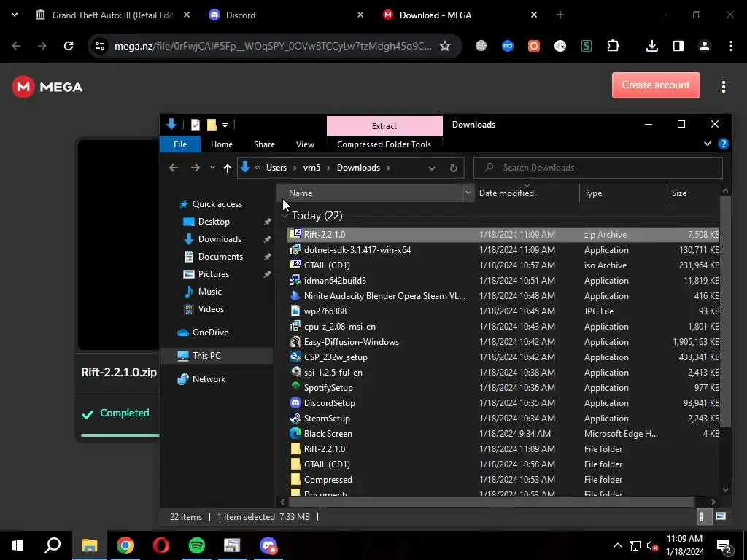View site information icon in the address bar
The image size is (747, 560).
pos(100,46)
